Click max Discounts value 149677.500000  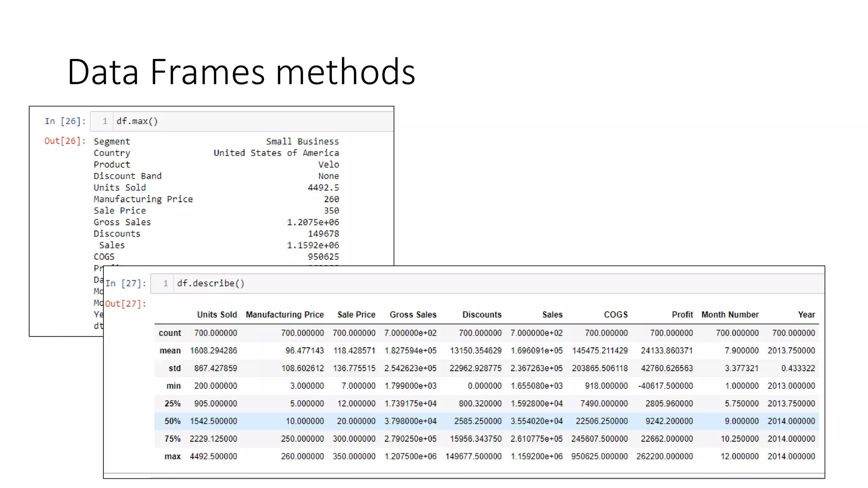tap(473, 457)
